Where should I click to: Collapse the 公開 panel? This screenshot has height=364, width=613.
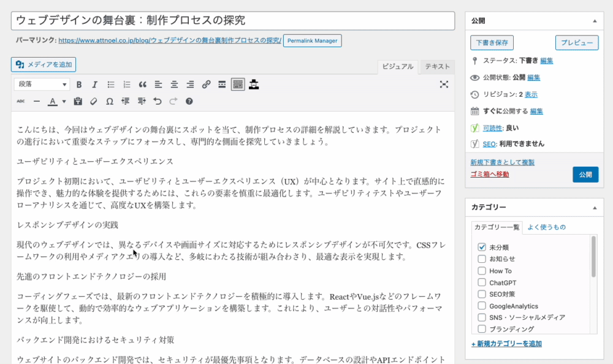[x=595, y=21]
